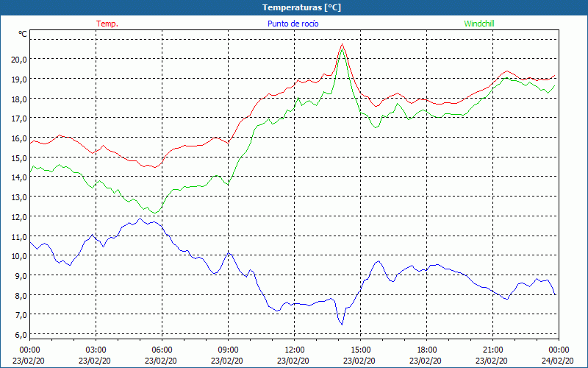Click the "21:00" time label

click(x=492, y=350)
